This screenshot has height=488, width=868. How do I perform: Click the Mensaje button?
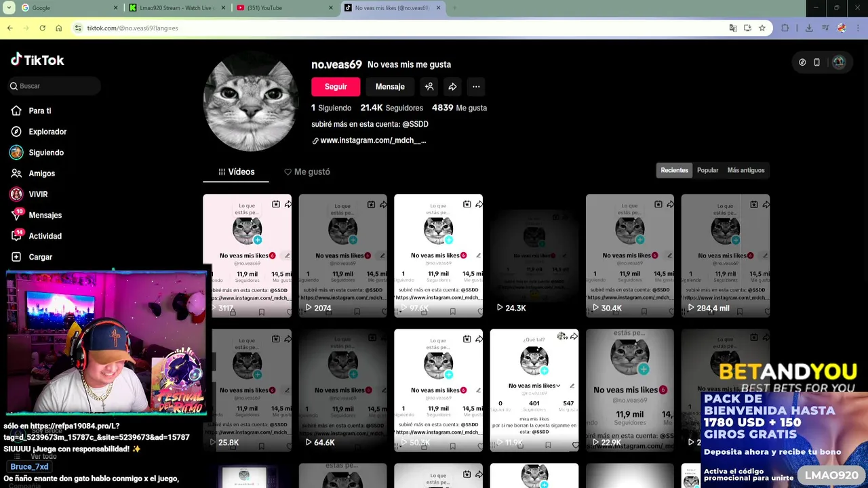390,87
